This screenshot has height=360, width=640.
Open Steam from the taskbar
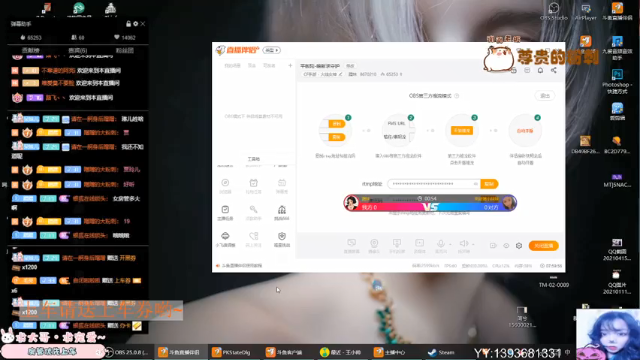click(441, 352)
